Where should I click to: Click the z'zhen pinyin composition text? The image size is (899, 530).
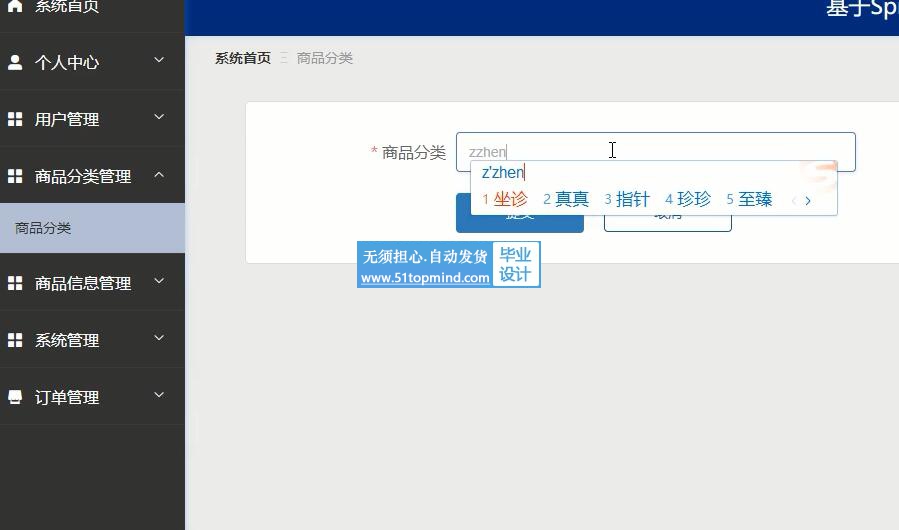point(503,172)
